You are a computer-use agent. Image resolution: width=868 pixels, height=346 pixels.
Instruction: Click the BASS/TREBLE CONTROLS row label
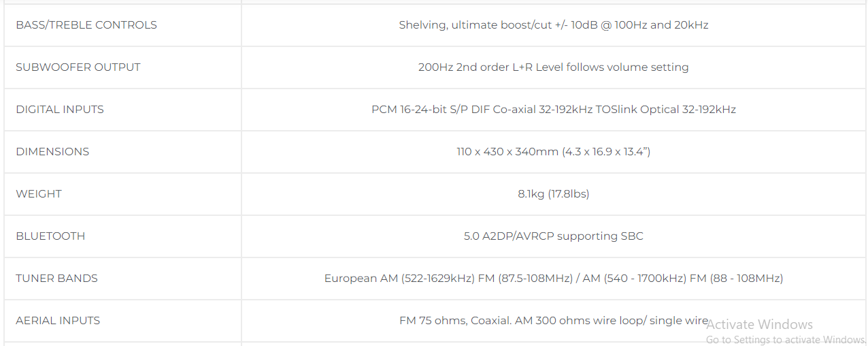click(x=86, y=25)
